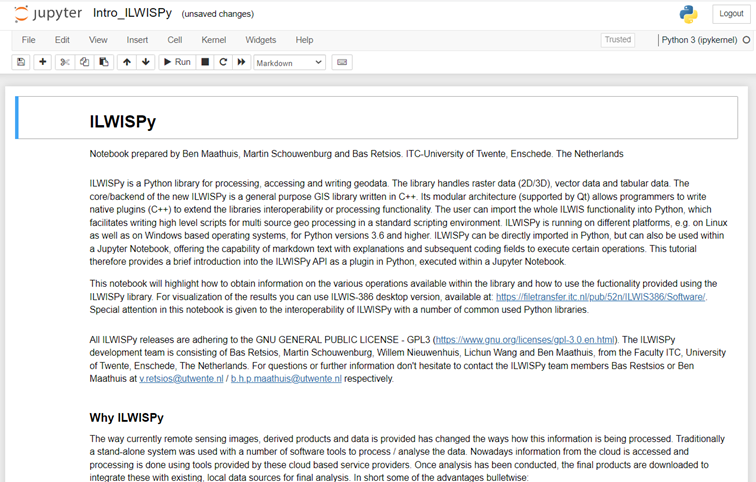Open the Kernel menu
756x482 pixels.
[x=213, y=40]
